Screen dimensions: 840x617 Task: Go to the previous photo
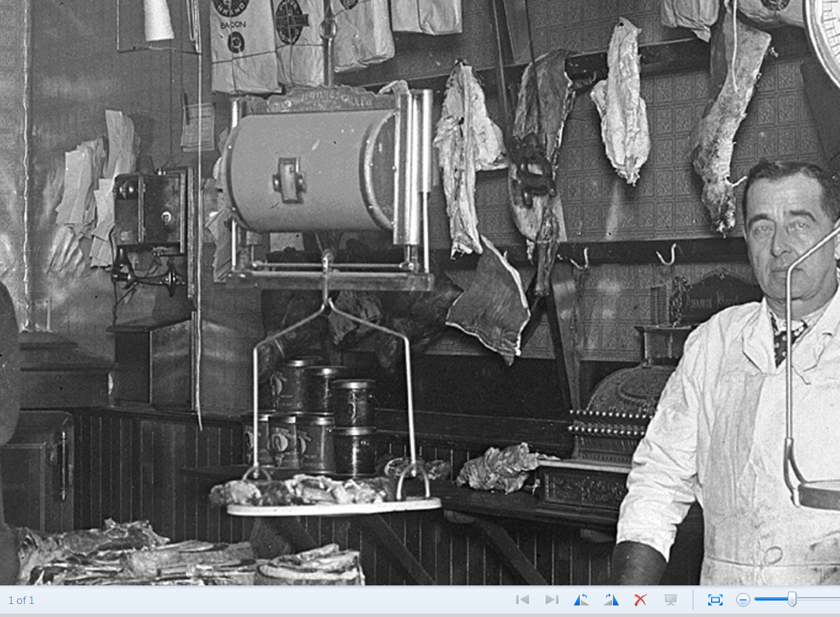522,600
